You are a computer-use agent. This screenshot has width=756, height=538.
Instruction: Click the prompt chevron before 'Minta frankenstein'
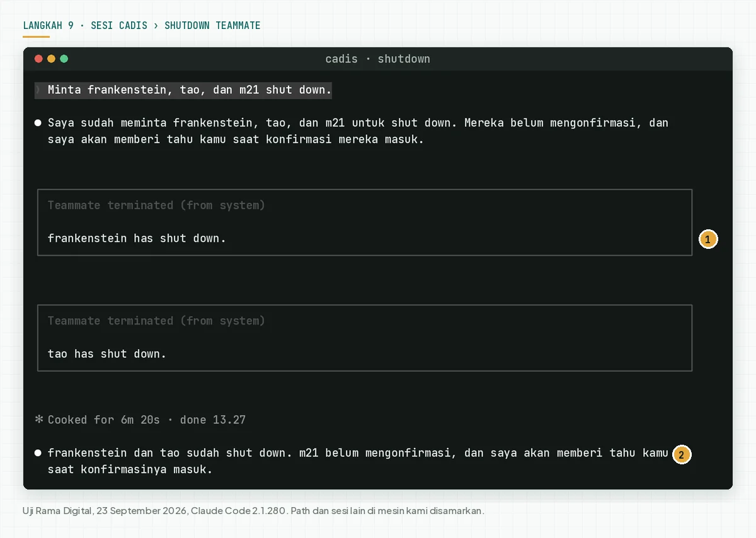click(38, 90)
